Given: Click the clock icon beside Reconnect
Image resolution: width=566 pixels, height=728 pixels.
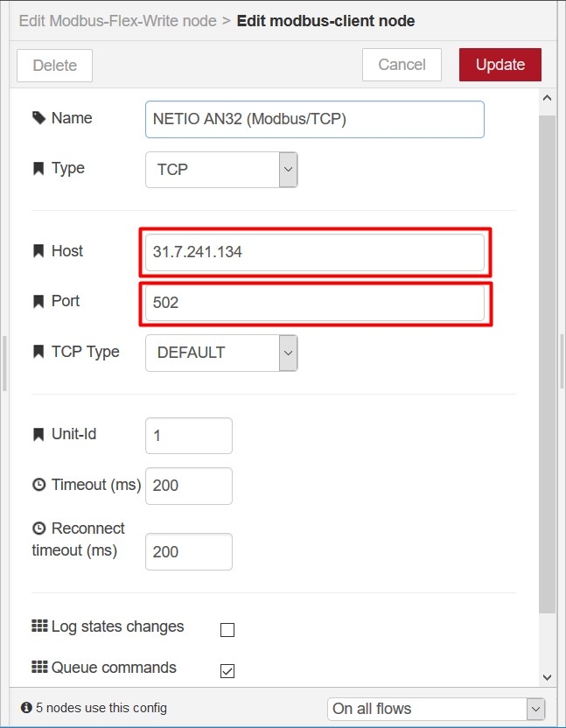Looking at the screenshot, I should coord(39,528).
